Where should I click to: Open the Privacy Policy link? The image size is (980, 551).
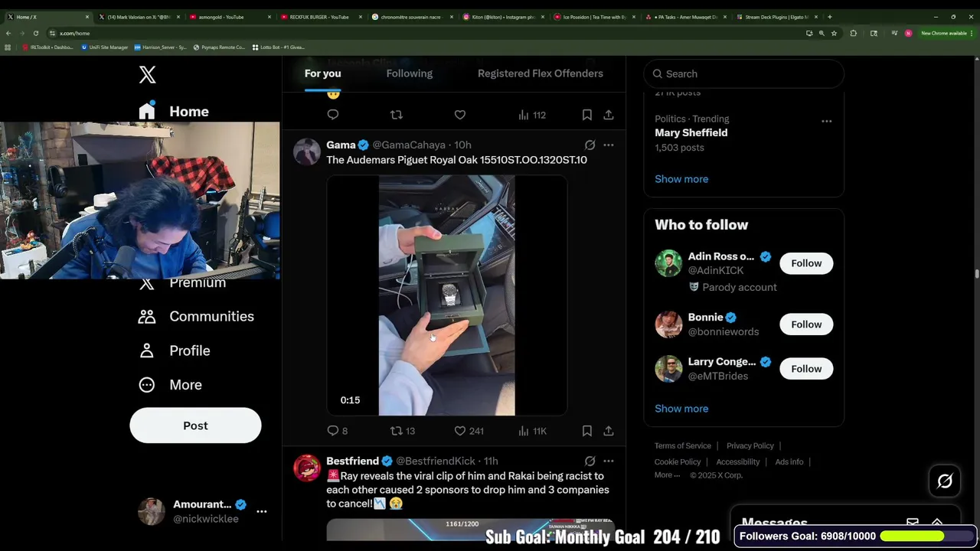750,446
